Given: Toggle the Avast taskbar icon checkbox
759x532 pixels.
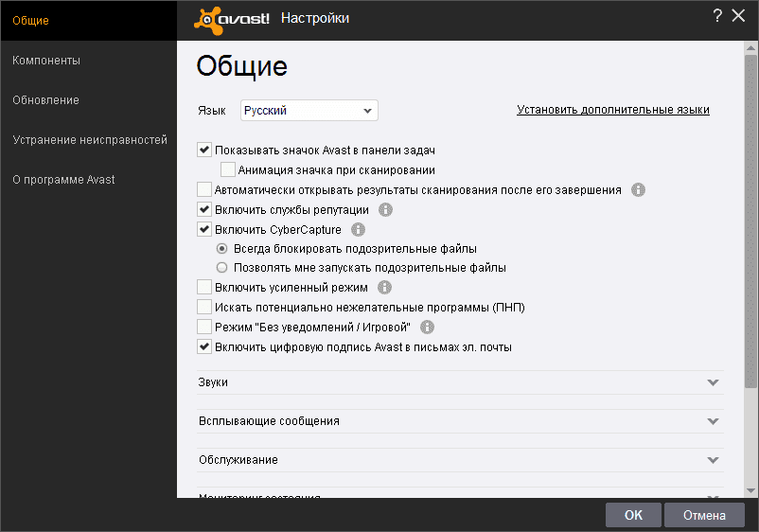Looking at the screenshot, I should 204,150.
